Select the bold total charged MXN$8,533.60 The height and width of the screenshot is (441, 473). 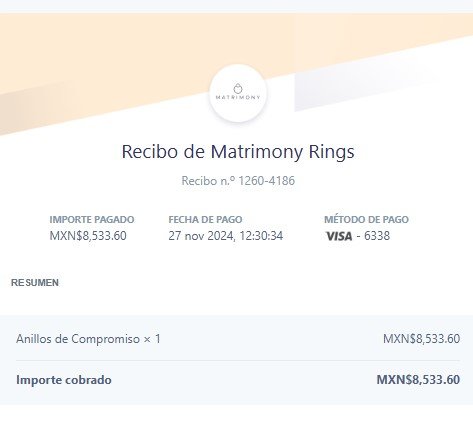coord(418,380)
